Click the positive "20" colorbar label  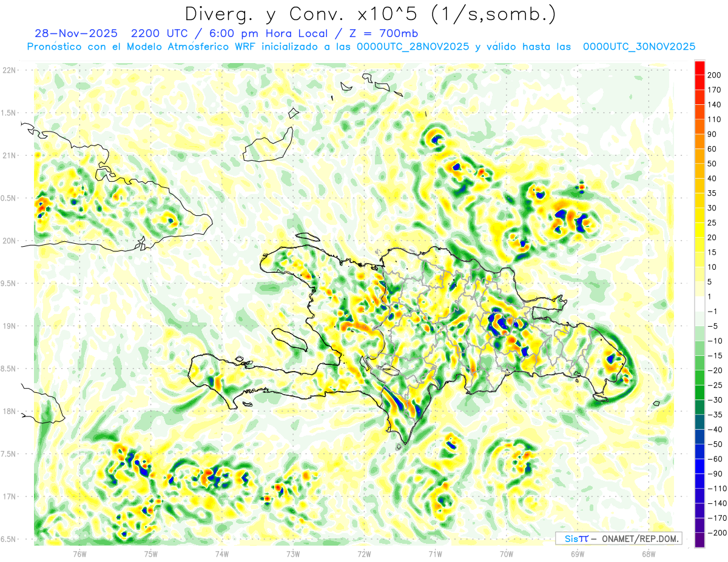point(712,238)
